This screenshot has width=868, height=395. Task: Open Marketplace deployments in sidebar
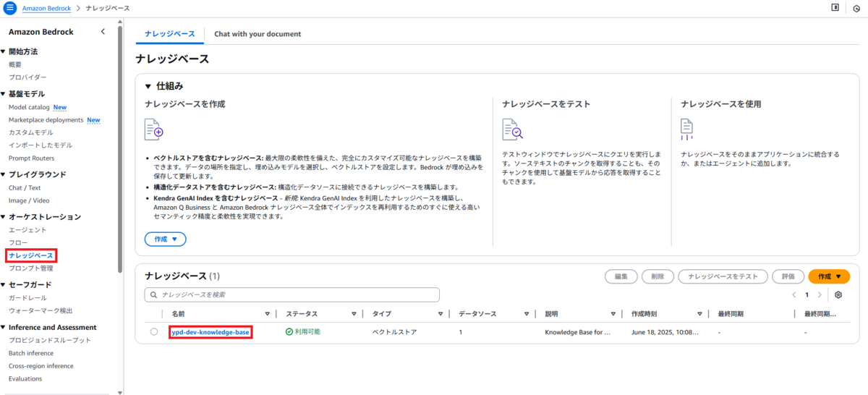[x=46, y=120]
